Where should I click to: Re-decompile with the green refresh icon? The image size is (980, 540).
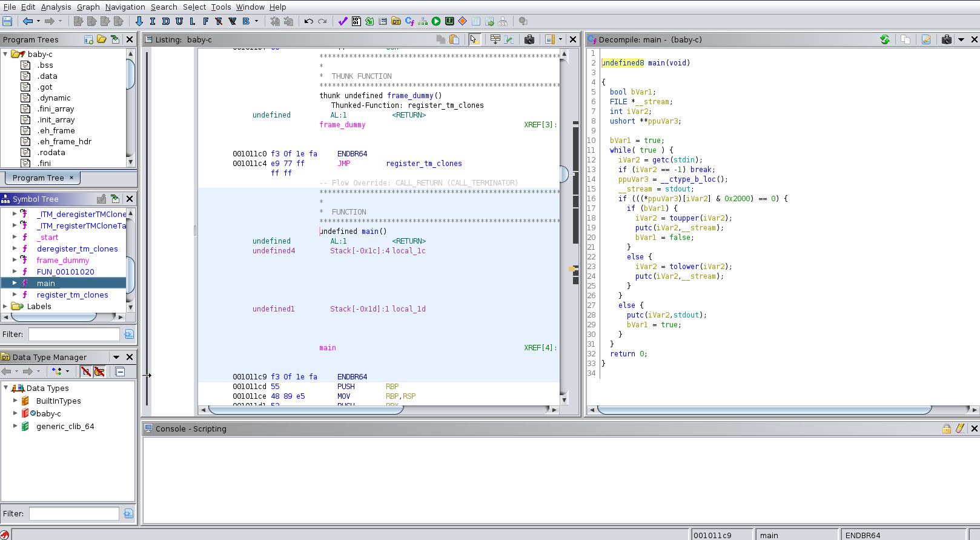pos(885,39)
